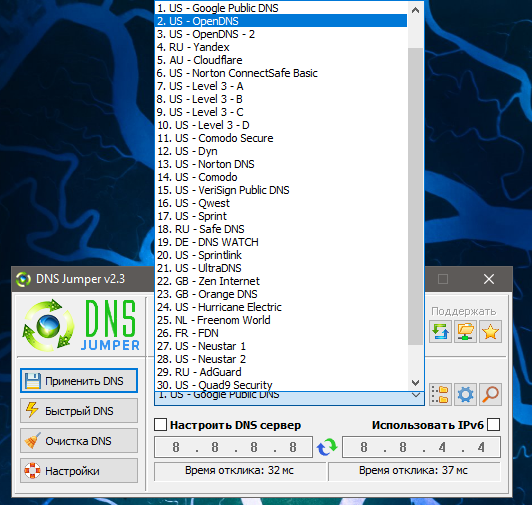Click the magnifying glass search icon
This screenshot has height=505, width=532.
tap(490, 394)
